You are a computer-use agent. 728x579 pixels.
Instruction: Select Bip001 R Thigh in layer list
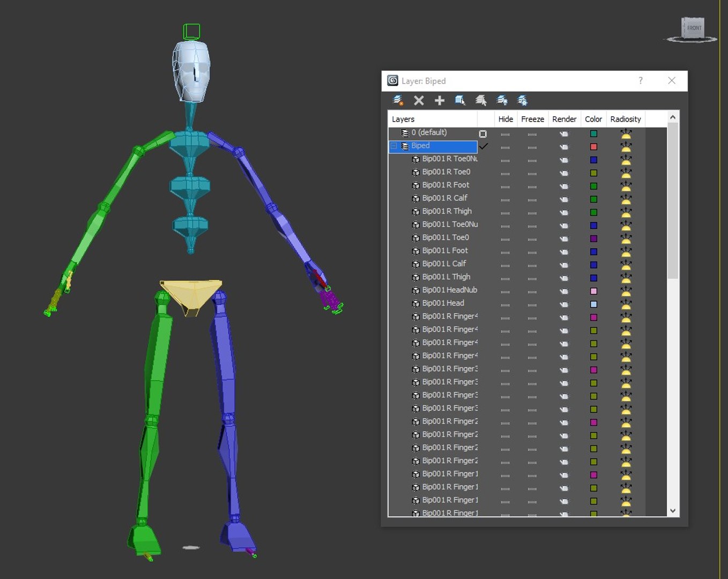point(447,211)
